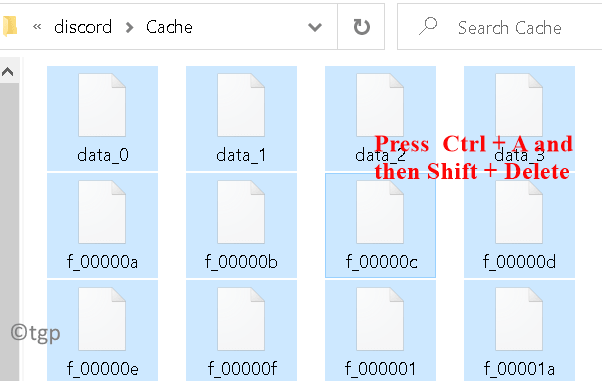The height and width of the screenshot is (381, 602).
Task: Click the f_00000f file
Action: pyautogui.click(x=241, y=331)
